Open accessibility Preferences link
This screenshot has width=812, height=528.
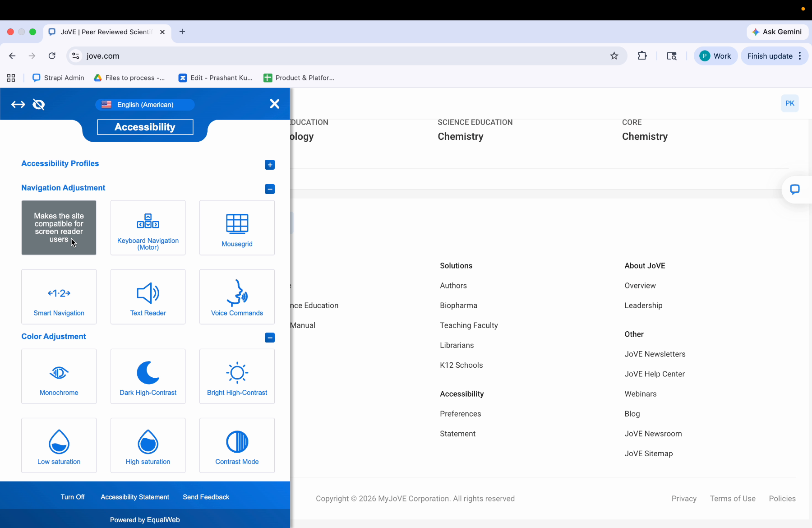pos(460,414)
